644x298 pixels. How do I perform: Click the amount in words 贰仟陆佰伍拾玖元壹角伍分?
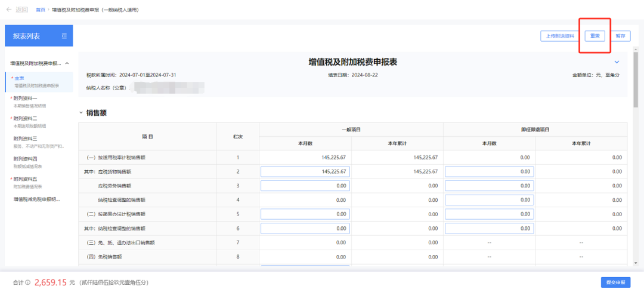pyautogui.click(x=113, y=282)
